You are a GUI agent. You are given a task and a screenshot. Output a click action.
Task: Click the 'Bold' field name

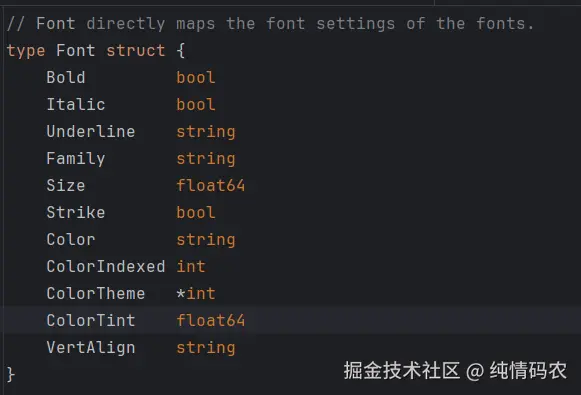pyautogui.click(x=66, y=77)
